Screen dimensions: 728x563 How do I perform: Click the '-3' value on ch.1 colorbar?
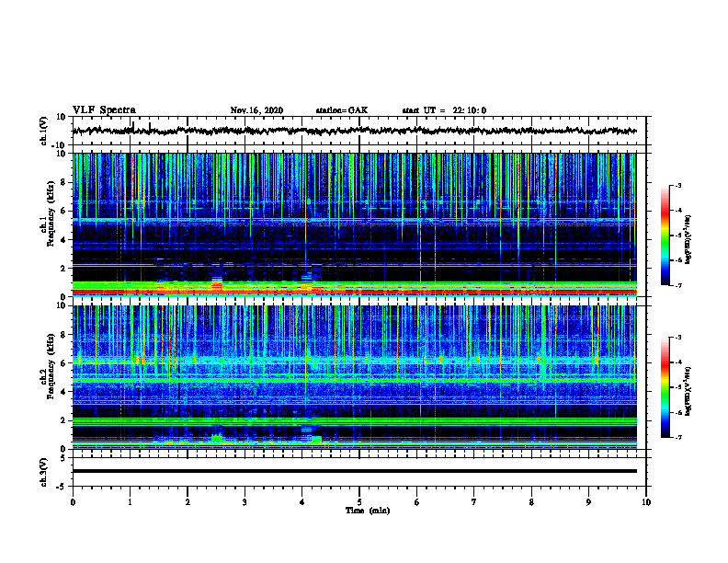pos(677,186)
